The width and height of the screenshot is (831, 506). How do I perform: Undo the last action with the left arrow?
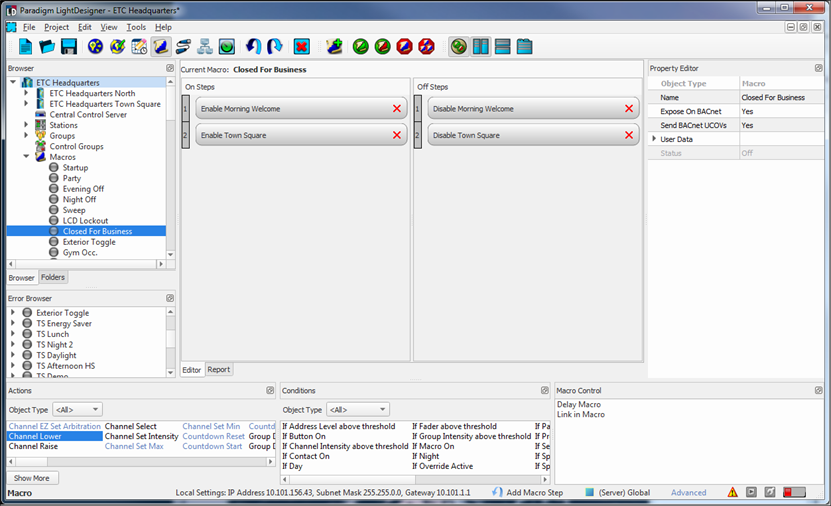coord(253,47)
